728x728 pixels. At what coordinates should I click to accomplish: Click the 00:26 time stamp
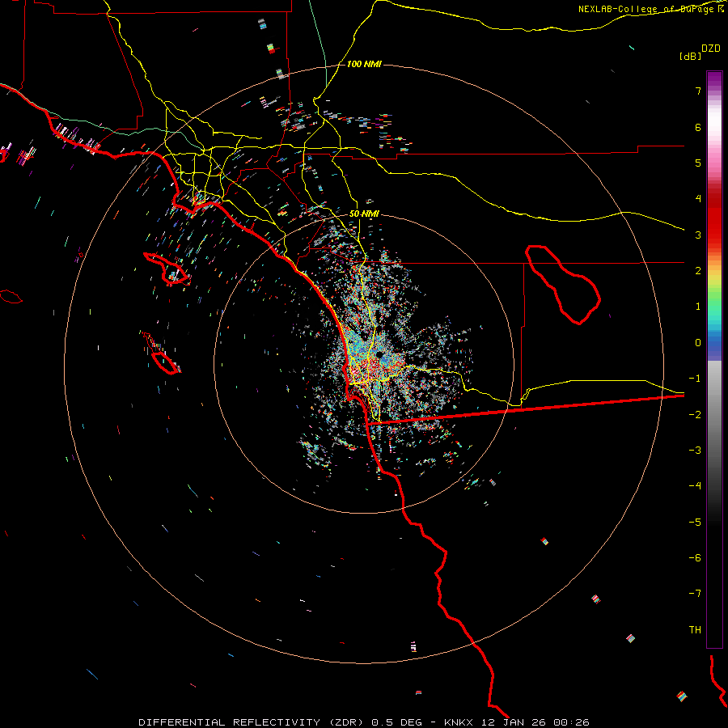(x=571, y=722)
